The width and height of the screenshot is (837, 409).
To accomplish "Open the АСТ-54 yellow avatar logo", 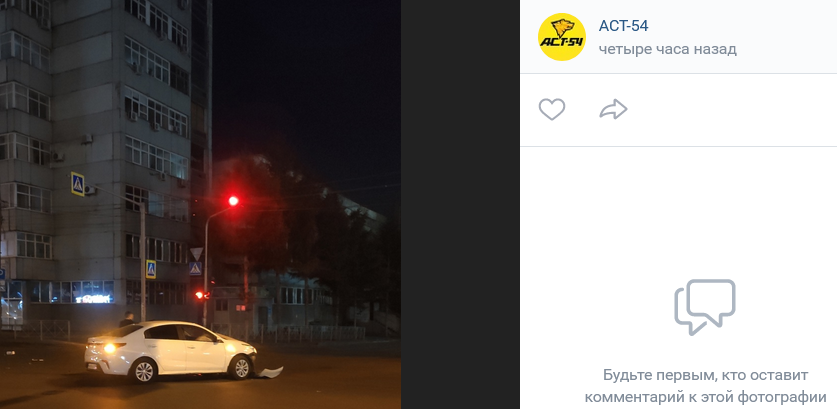I will (x=562, y=37).
